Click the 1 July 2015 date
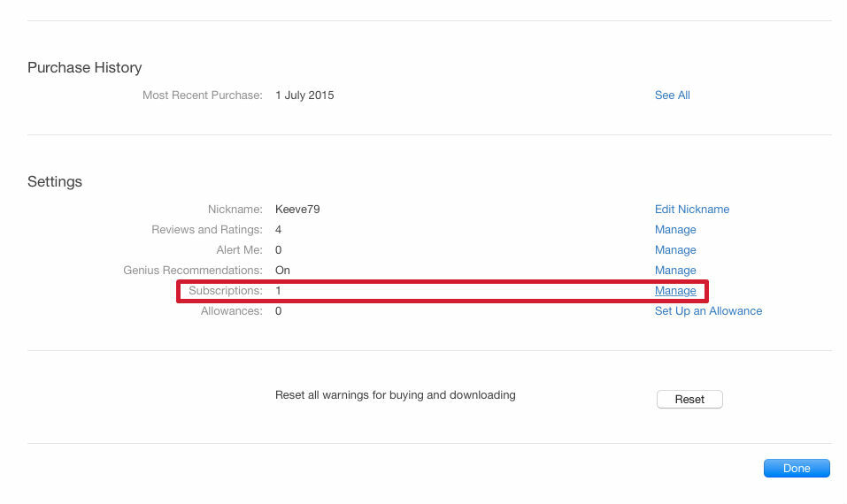This screenshot has width=847, height=504. (x=304, y=95)
